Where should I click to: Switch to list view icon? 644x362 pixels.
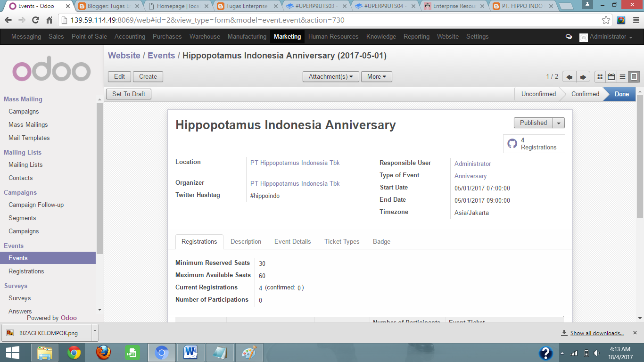622,77
